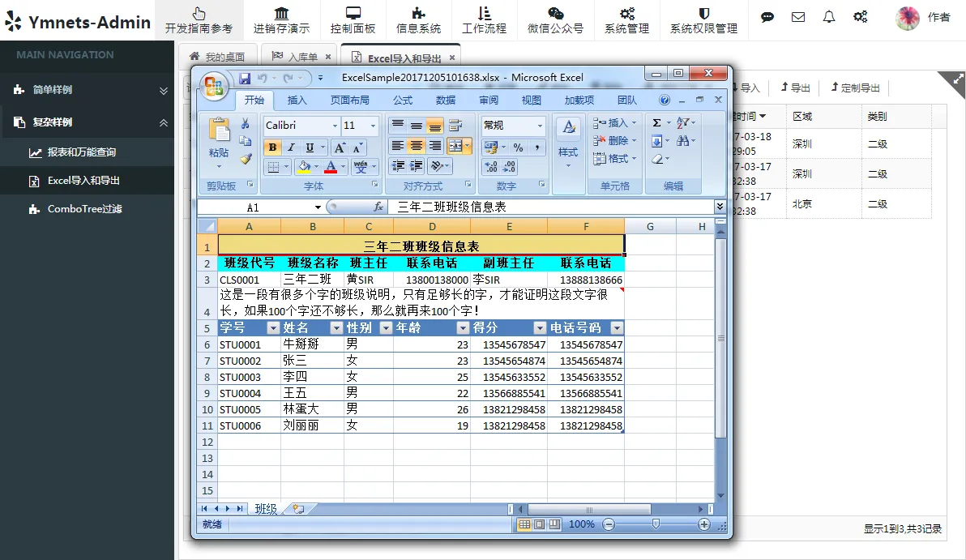The width and height of the screenshot is (966, 560).
Task: Align cell text left
Action: (x=398, y=146)
